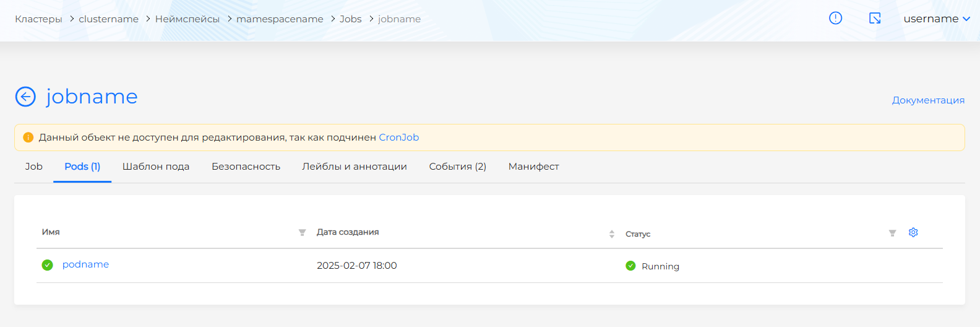Expand the username dropdown menu
This screenshot has height=327, width=980.
[936, 19]
